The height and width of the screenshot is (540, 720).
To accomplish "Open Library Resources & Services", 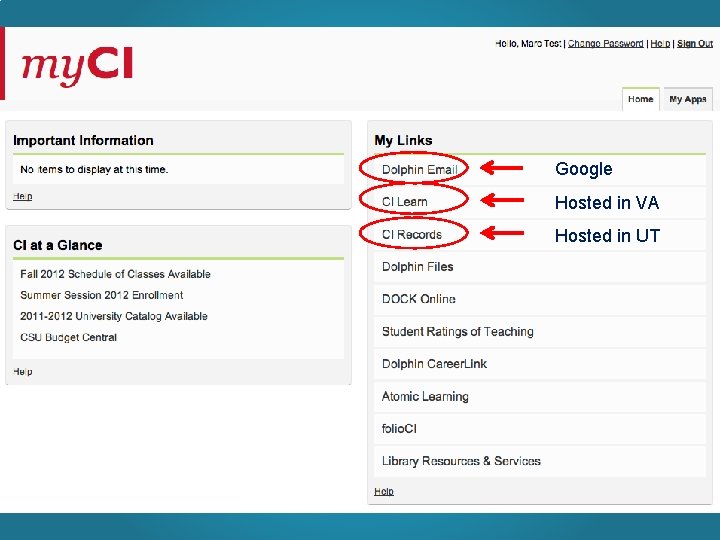I will pyautogui.click(x=461, y=461).
